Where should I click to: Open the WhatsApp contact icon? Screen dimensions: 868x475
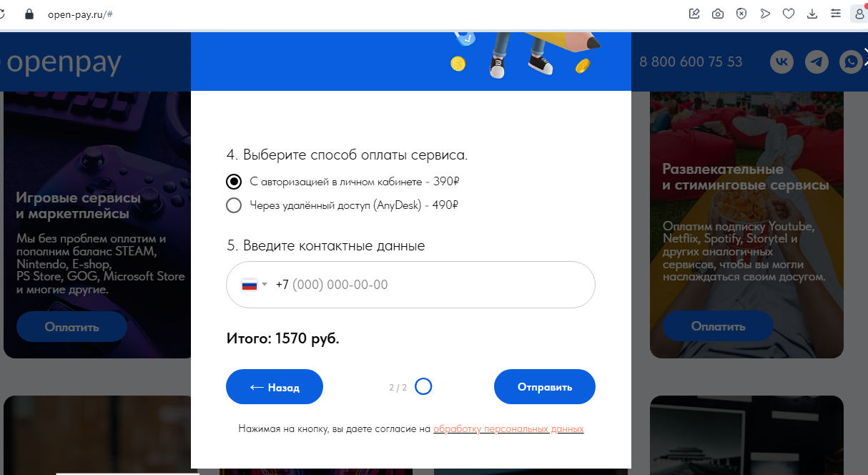(x=851, y=62)
